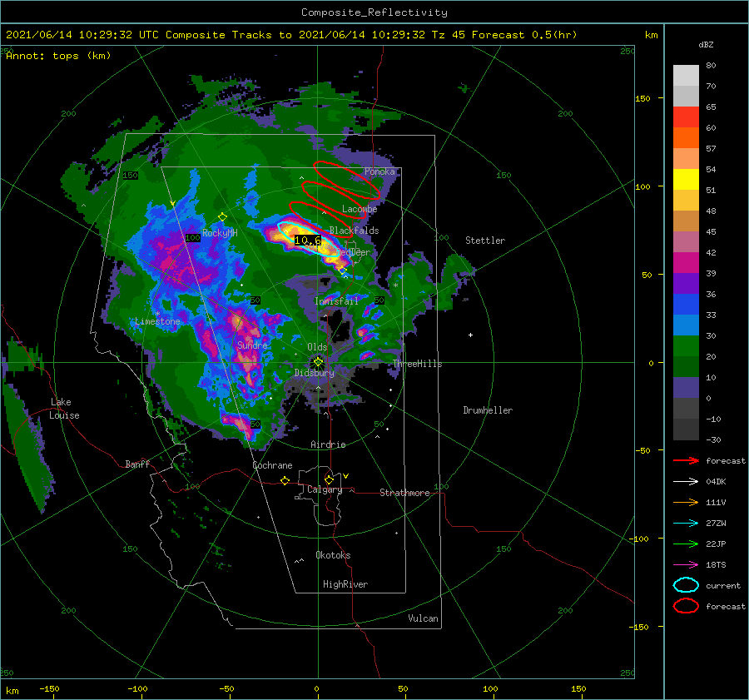The height and width of the screenshot is (700, 749).
Task: Pick purple swatch between 39 and 36 dBZ
Action: pyautogui.click(x=686, y=283)
